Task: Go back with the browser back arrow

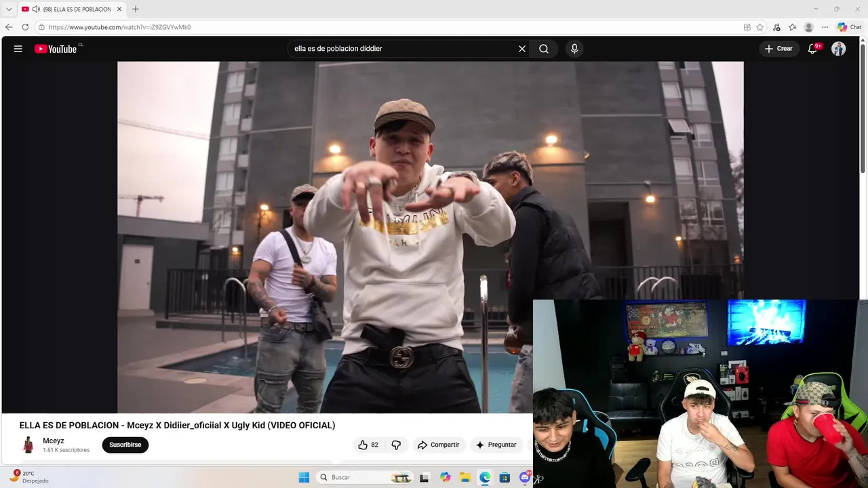Action: click(9, 27)
